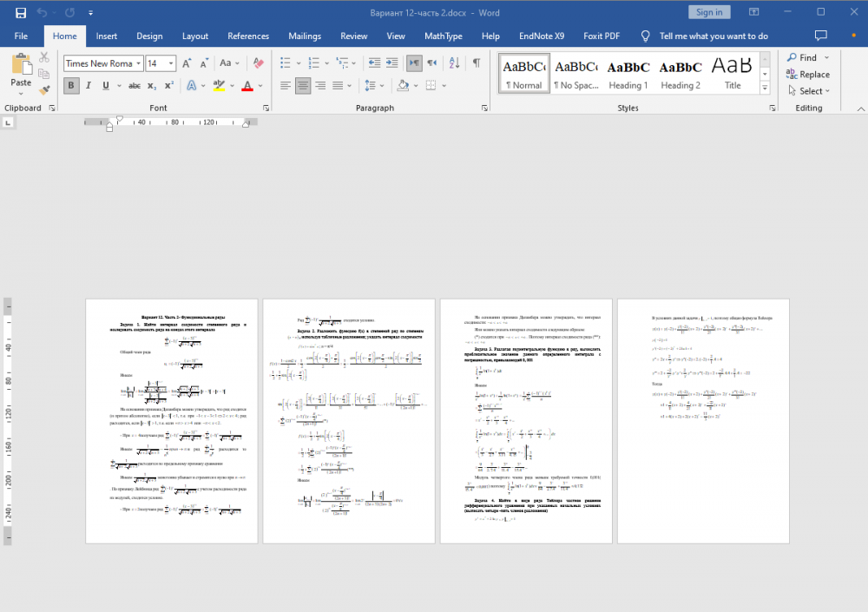The image size is (868, 612).
Task: Open the font size dropdown
Action: (171, 63)
